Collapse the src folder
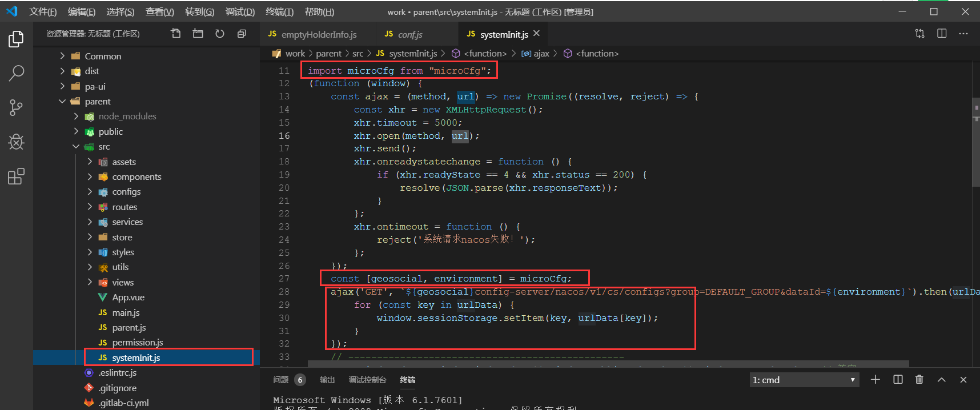This screenshot has width=980, height=410. 76,146
